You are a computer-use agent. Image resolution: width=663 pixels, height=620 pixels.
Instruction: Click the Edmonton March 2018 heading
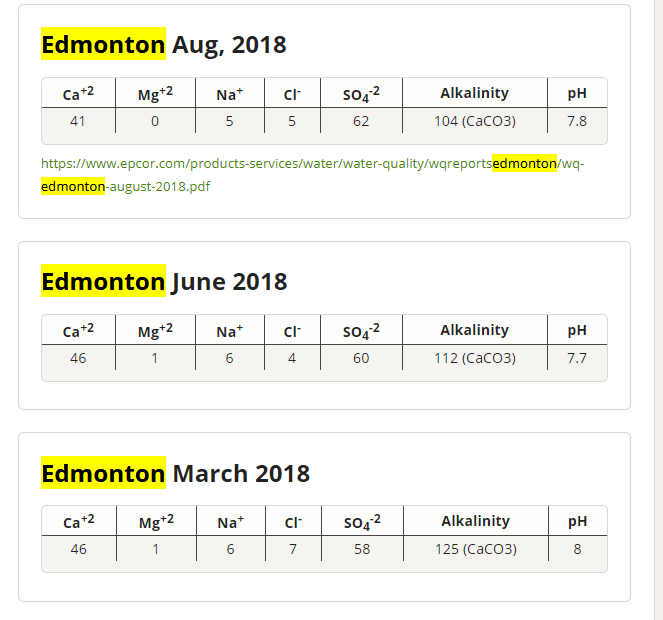[175, 473]
